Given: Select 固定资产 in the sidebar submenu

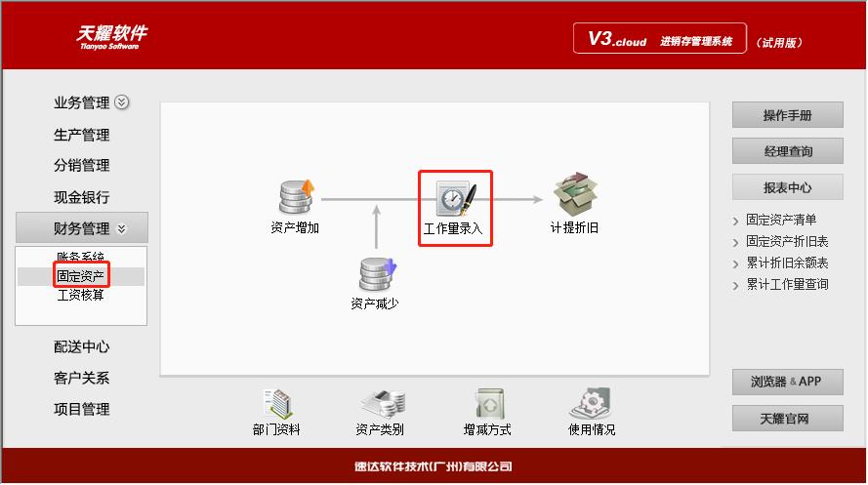Looking at the screenshot, I should point(81,275).
